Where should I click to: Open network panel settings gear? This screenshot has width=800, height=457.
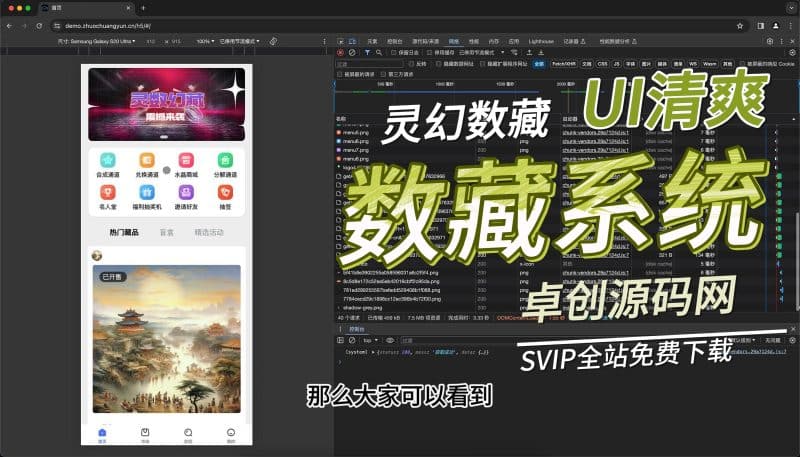792,53
